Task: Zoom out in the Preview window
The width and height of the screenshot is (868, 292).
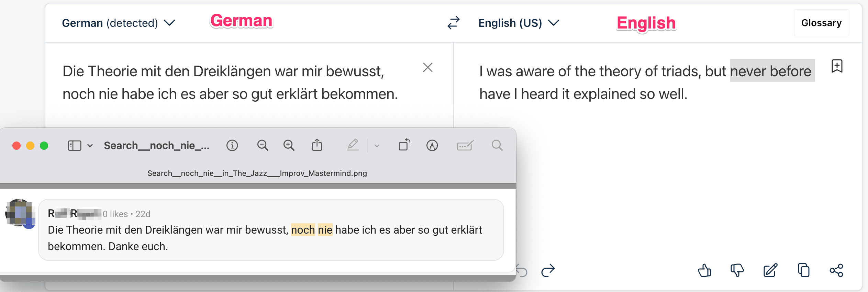Action: tap(263, 146)
